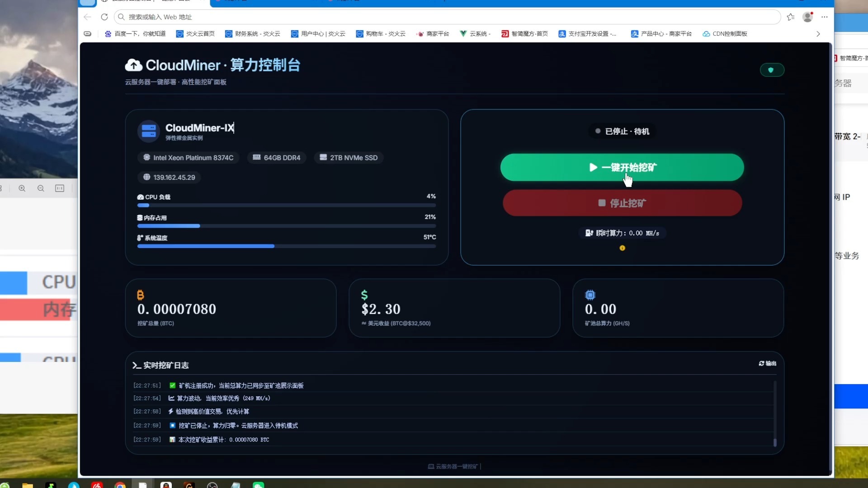Open Chrome from the taskbar
This screenshot has height=488, width=868.
coord(120,485)
